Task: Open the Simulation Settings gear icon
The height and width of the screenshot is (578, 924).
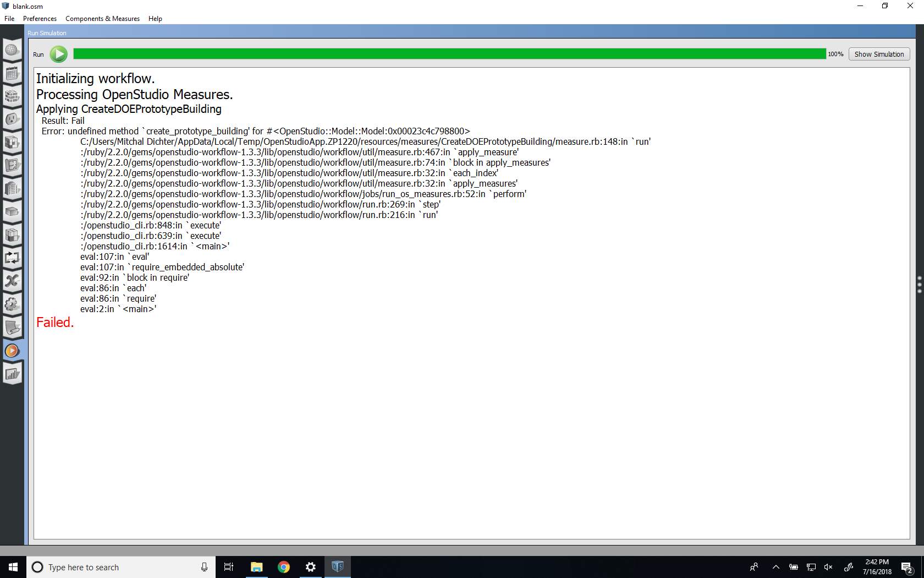Action: pos(12,304)
